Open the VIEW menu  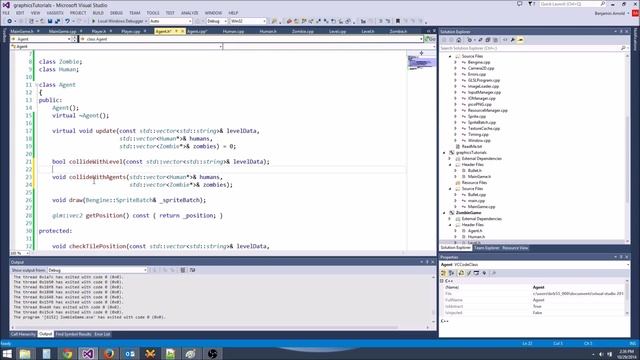[x=36, y=13]
